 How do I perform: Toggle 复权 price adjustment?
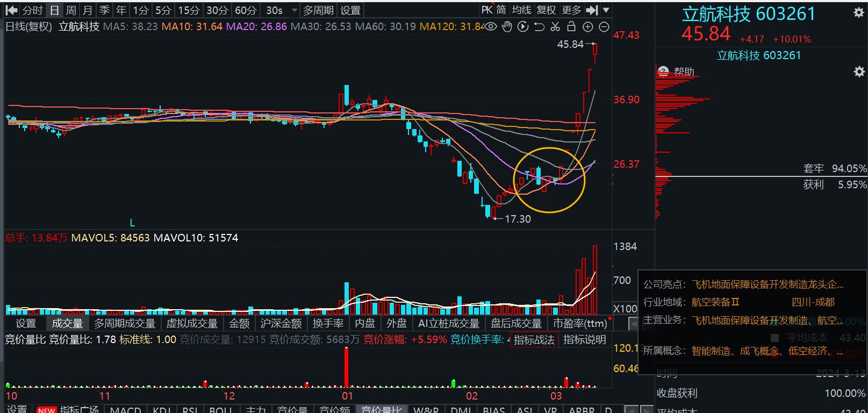(x=547, y=10)
